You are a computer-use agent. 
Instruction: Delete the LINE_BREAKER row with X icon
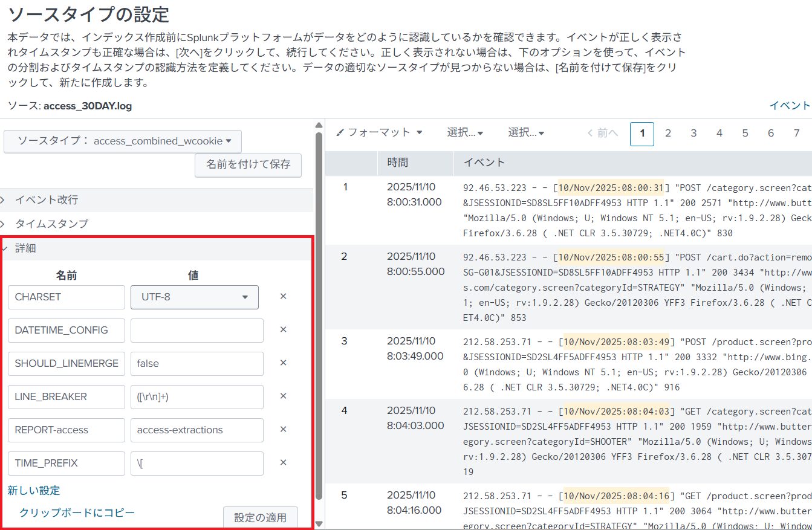282,396
